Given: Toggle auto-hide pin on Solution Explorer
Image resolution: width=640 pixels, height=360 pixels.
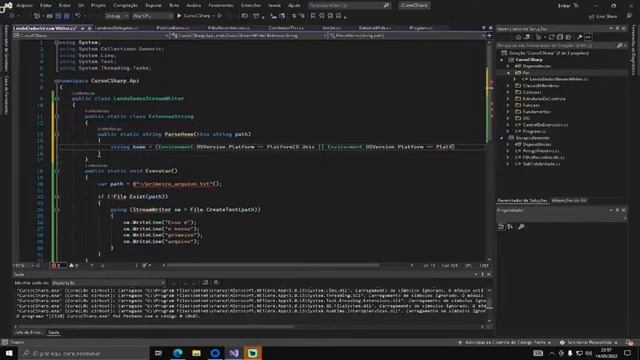Looking at the screenshot, I should click(617, 29).
